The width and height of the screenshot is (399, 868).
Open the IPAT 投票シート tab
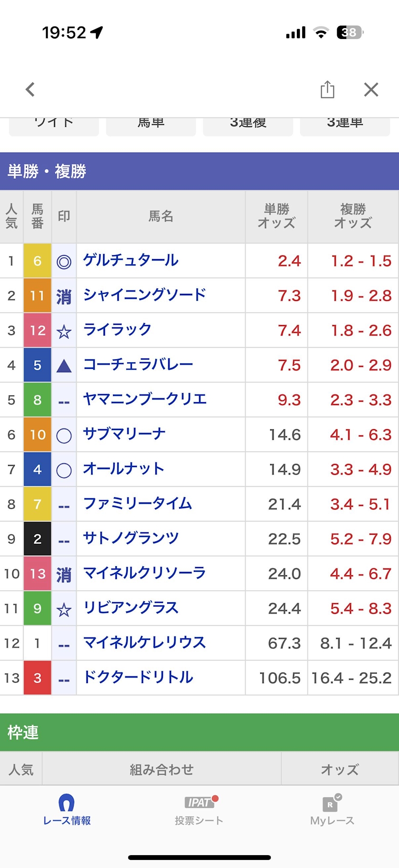point(199,810)
